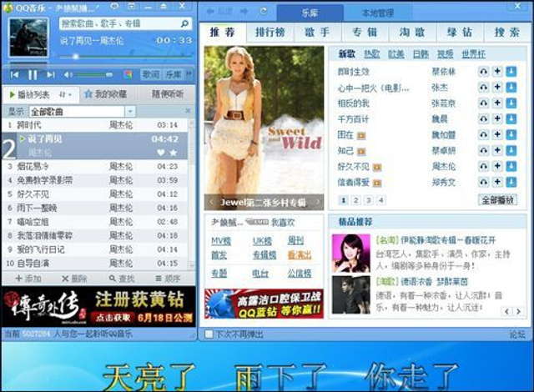
Task: Switch to 本地管理 local management tab
Action: 378,13
